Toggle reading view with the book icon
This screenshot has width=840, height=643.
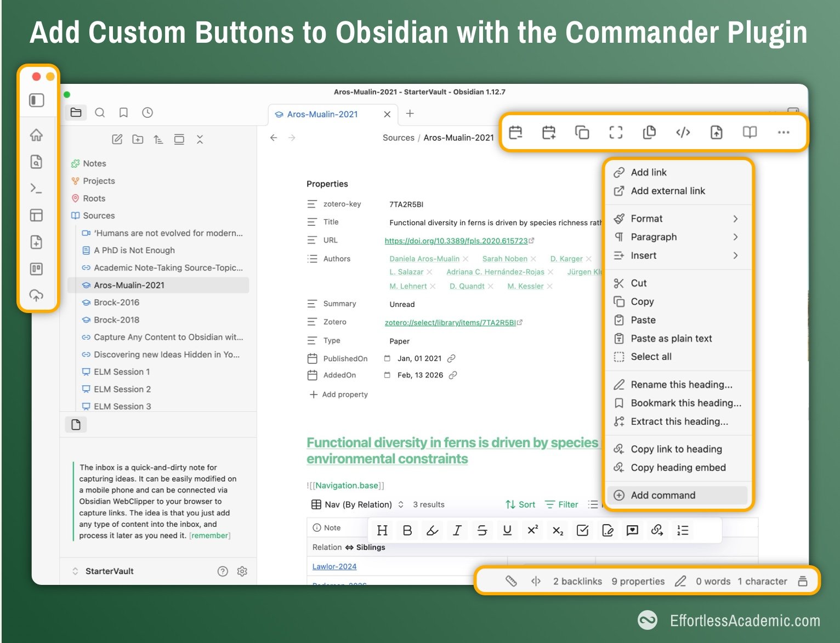click(750, 132)
